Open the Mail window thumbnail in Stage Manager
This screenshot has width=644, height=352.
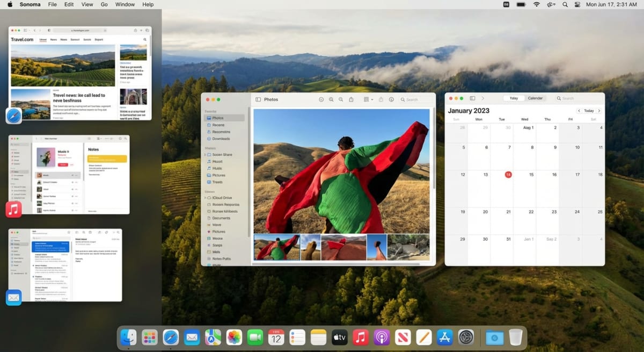pyautogui.click(x=65, y=265)
